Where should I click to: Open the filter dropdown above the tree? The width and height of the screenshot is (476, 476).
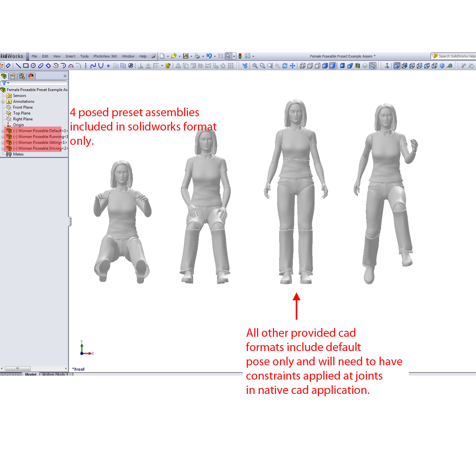[x=8, y=83]
